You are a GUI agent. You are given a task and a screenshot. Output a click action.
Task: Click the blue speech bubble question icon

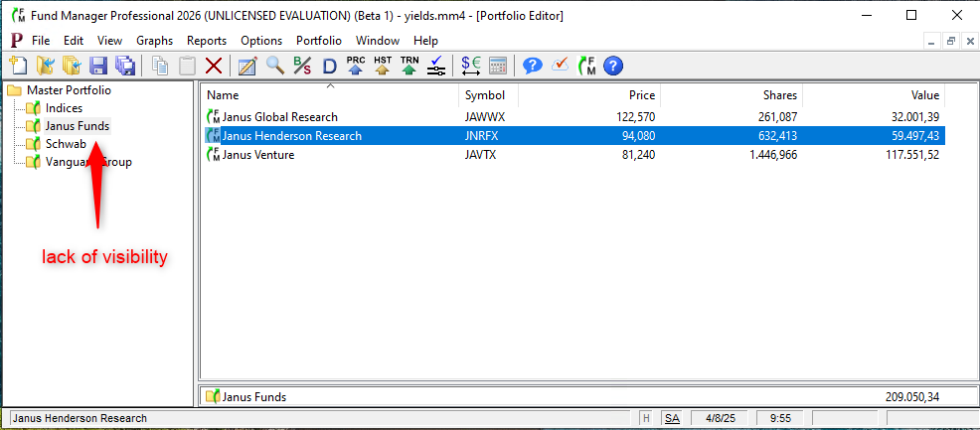pyautogui.click(x=533, y=66)
